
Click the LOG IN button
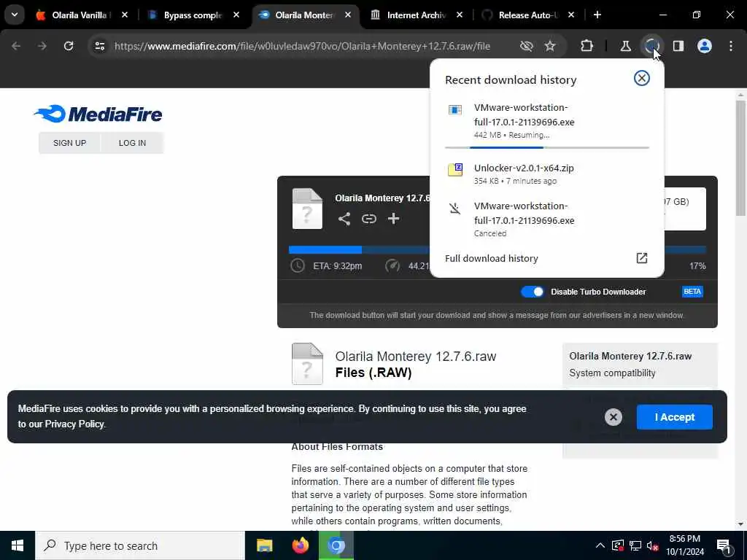tap(133, 143)
